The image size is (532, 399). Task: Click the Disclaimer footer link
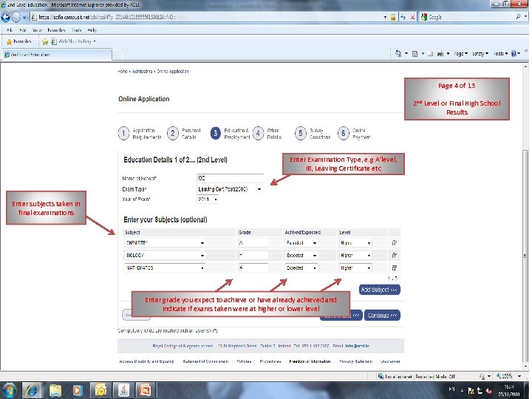pos(390,361)
